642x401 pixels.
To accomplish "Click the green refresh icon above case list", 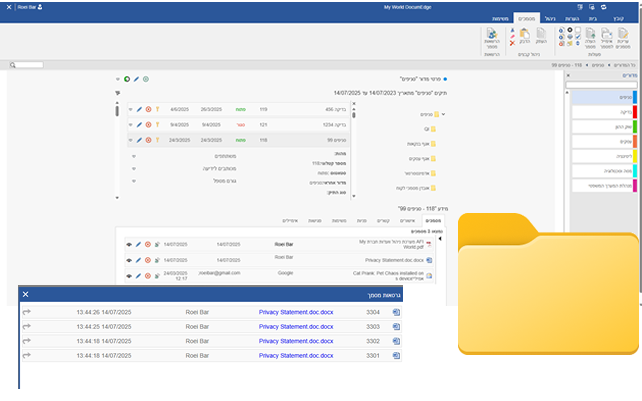I will (127, 79).
